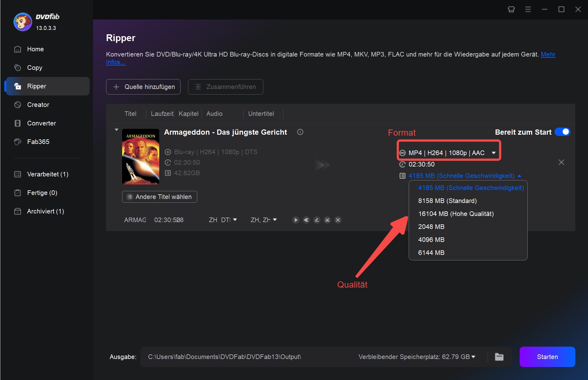Open the skin/theme icon in title bar
588x380 pixels.
pyautogui.click(x=511, y=9)
